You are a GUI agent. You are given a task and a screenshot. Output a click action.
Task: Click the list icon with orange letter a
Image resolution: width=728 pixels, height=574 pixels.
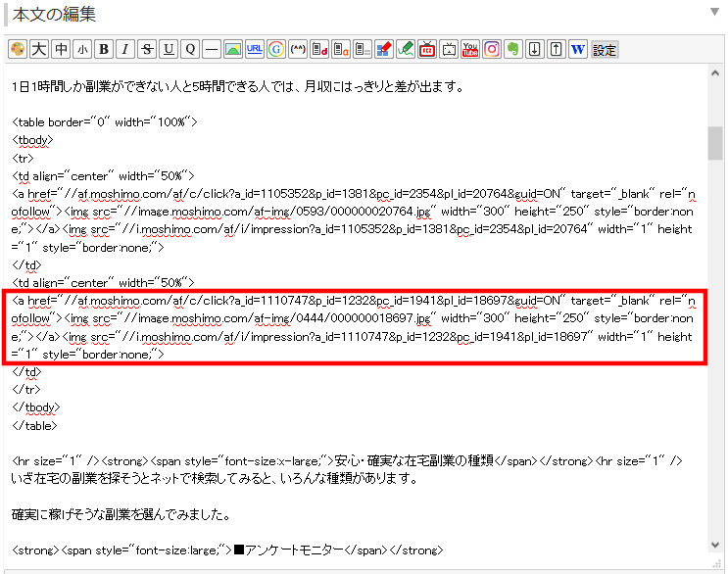[341, 49]
